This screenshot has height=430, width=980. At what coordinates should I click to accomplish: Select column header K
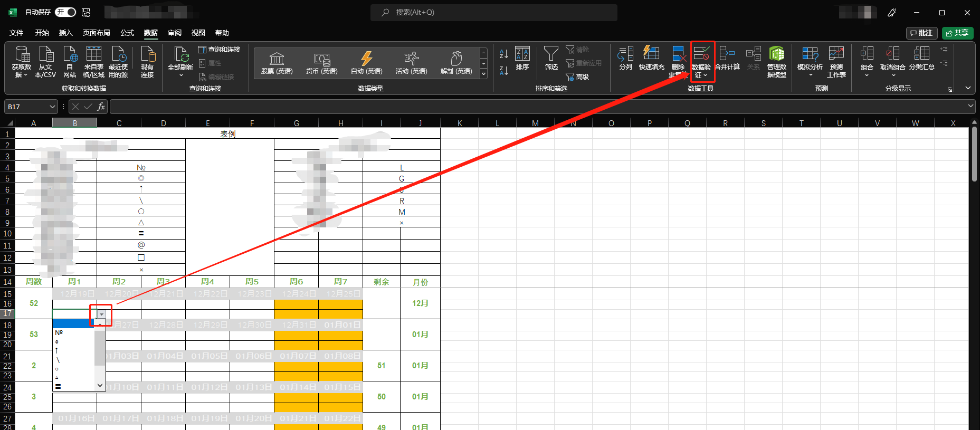[x=460, y=123]
